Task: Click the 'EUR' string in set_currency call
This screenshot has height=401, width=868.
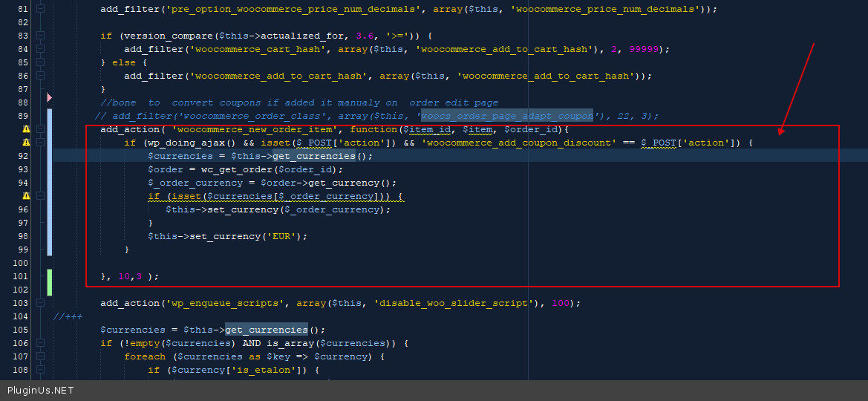Action: [x=286, y=236]
